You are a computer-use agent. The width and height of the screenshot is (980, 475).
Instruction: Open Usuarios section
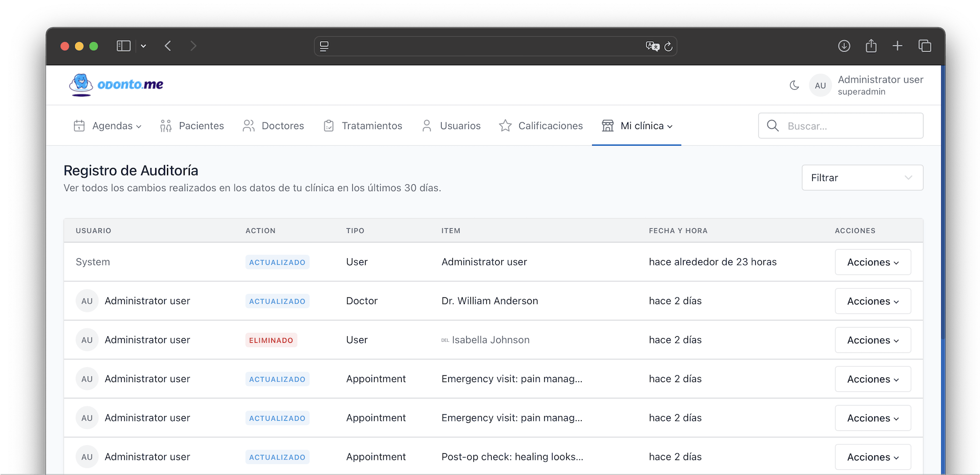tap(451, 126)
